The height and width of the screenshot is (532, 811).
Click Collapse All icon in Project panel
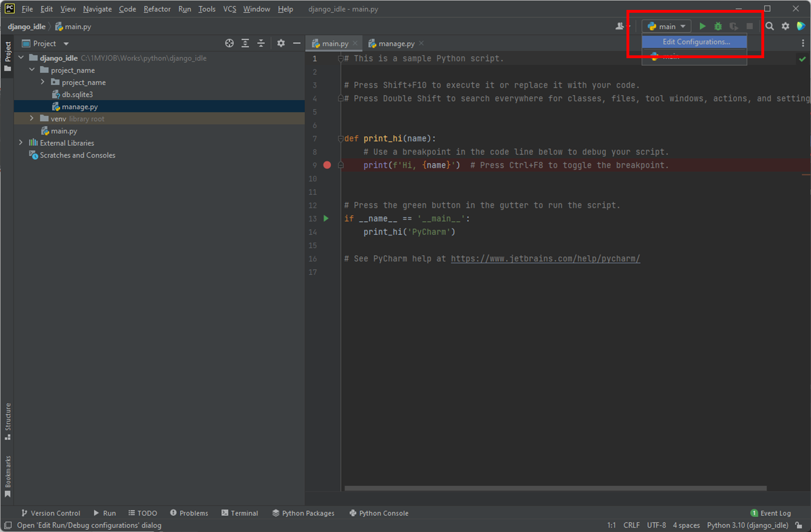point(261,44)
